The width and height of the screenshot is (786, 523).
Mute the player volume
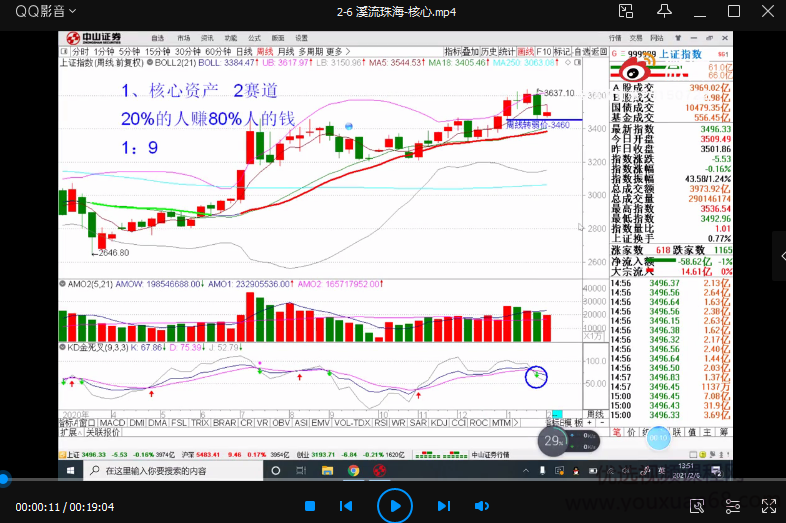[481, 506]
